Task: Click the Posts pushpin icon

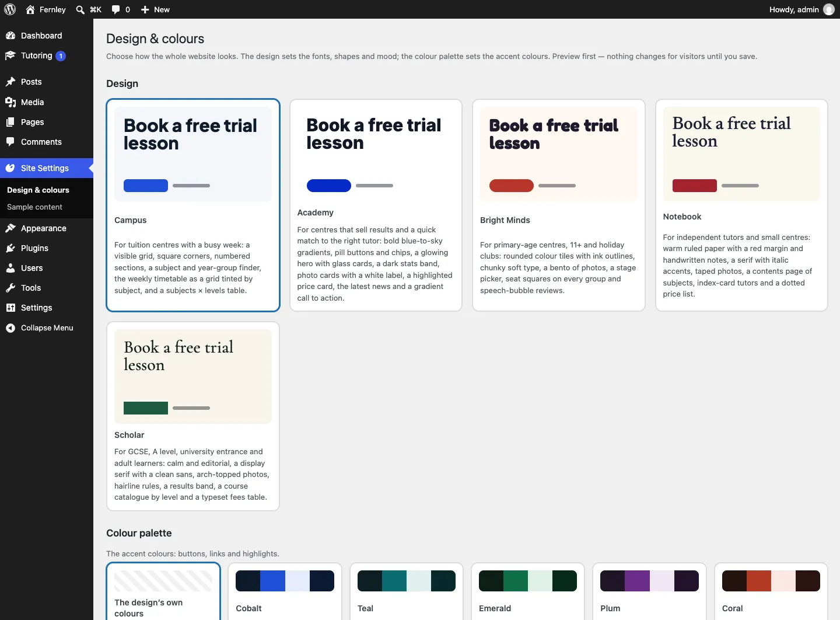Action: point(10,82)
